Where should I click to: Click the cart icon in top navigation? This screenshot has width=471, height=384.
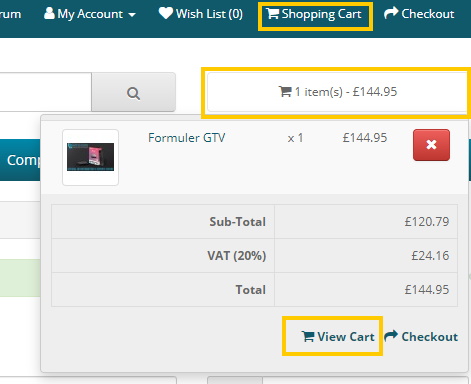coord(273,13)
